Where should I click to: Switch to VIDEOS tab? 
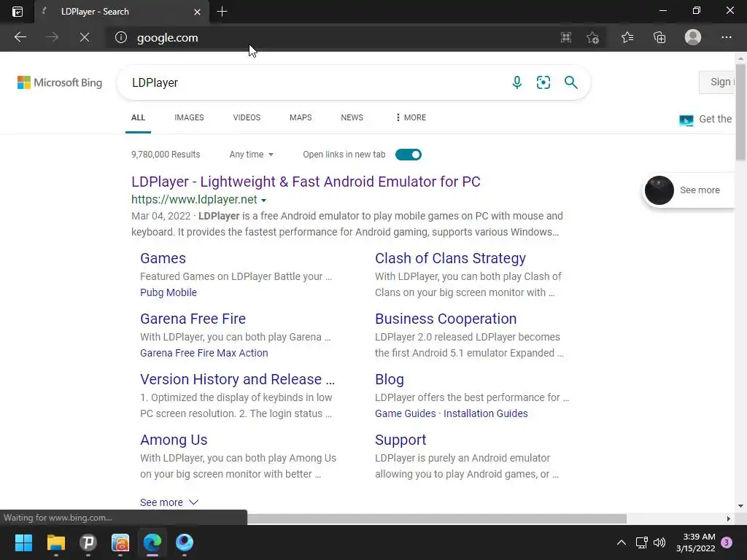[x=247, y=117]
